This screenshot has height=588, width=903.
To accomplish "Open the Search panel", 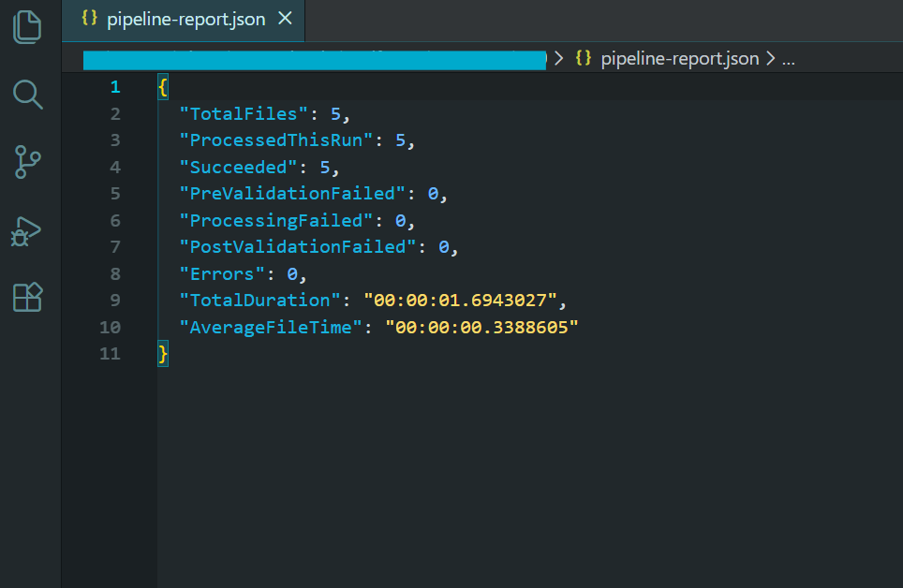I will 27,94.
